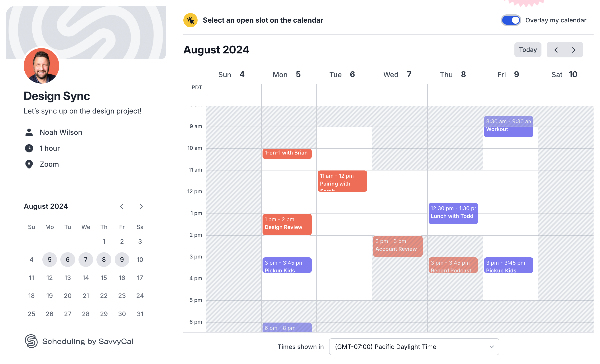Select August 5 in the mini calendar
The height and width of the screenshot is (364, 600).
[49, 260]
